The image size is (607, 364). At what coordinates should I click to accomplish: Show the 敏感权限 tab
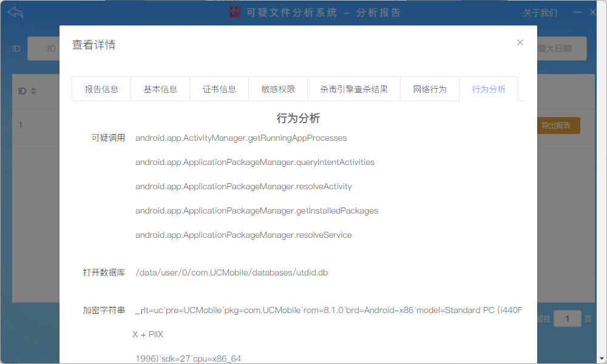278,89
